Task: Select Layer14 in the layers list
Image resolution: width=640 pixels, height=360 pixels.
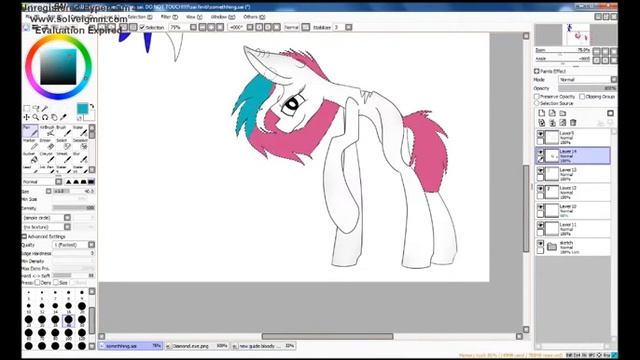Action: 573,156
